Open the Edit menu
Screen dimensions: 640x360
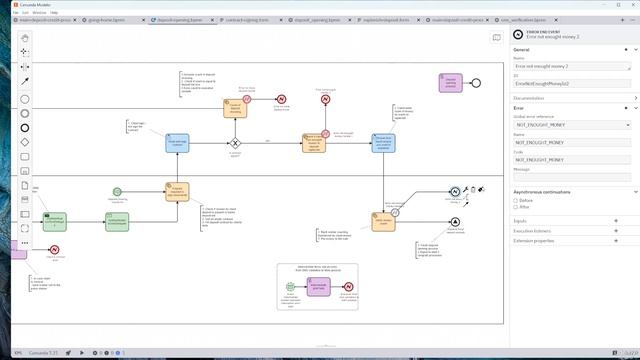click(25, 13)
